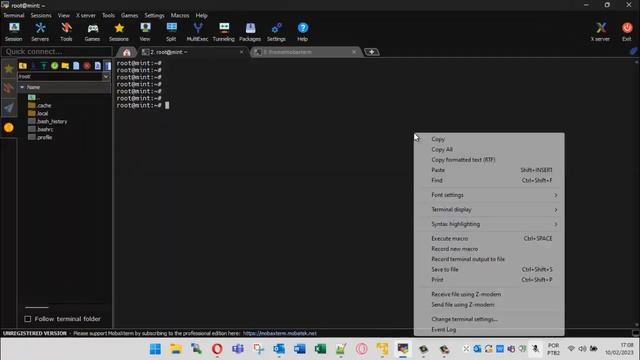Activate the MultiExec toolbar icon
The width and height of the screenshot is (640, 360).
(198, 32)
